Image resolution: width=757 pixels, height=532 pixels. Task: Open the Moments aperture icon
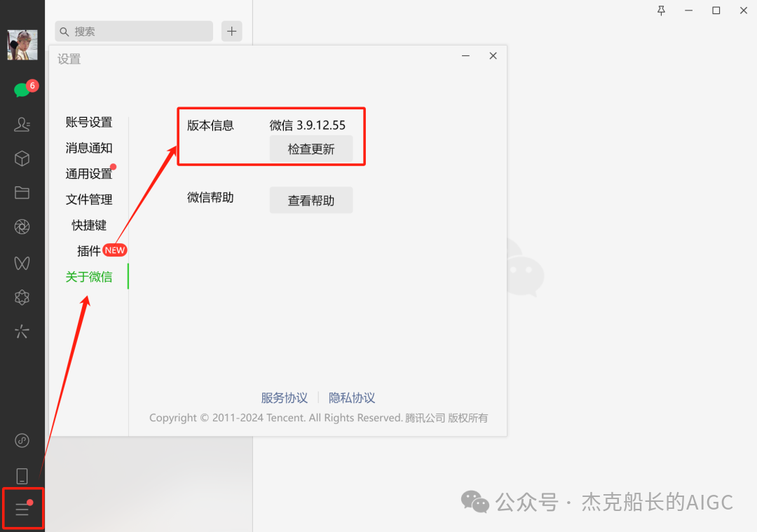(22, 227)
